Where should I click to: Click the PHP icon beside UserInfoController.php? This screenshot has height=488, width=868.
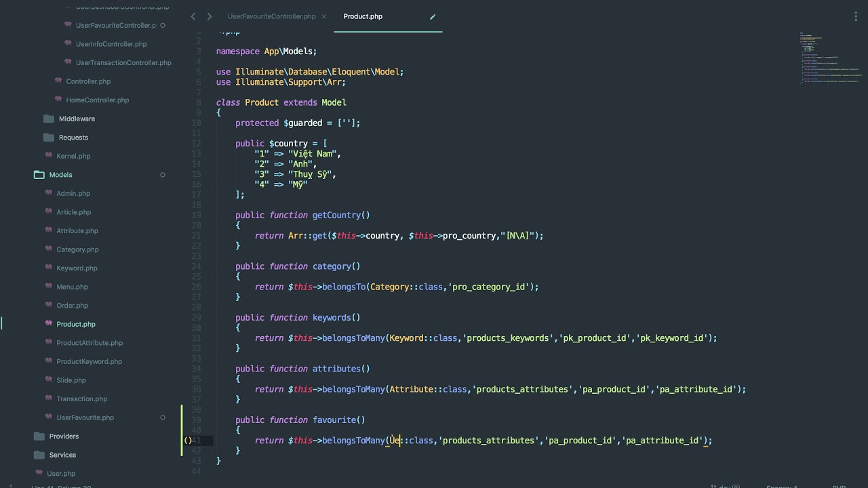tap(68, 43)
